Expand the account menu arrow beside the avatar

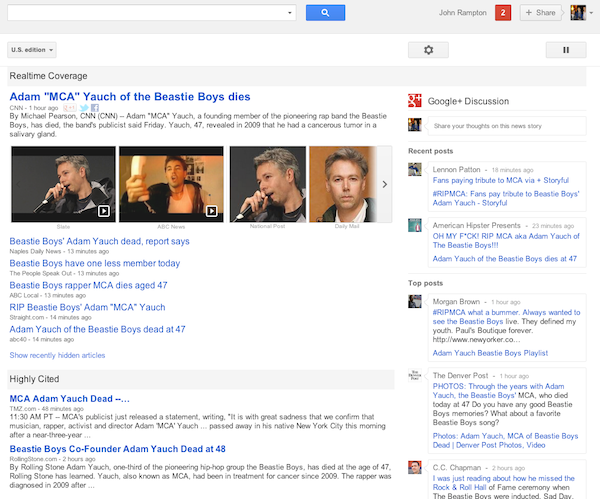(591, 13)
